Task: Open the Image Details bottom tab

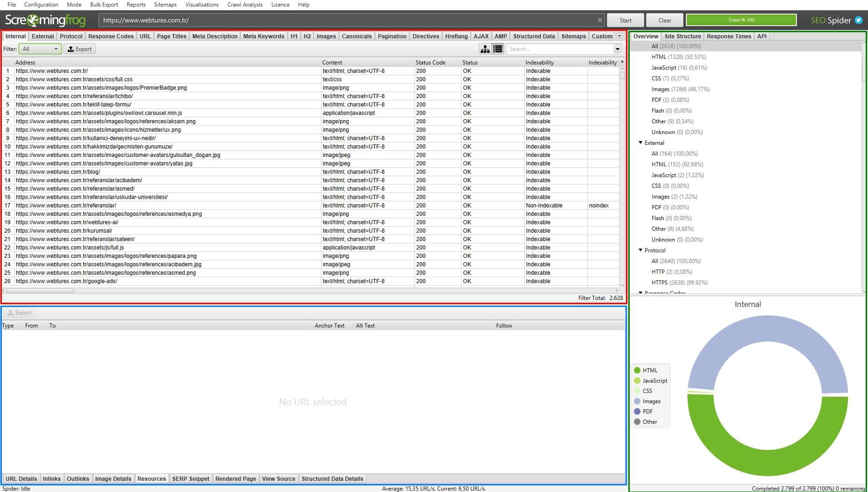Action: tap(113, 478)
